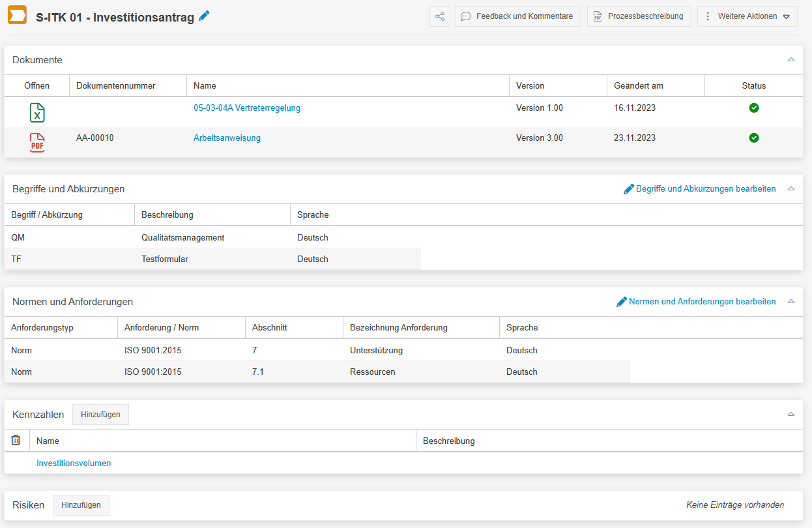
Task: Click Begriffe und Abkürzungen bearbeiten
Action: pyautogui.click(x=700, y=189)
